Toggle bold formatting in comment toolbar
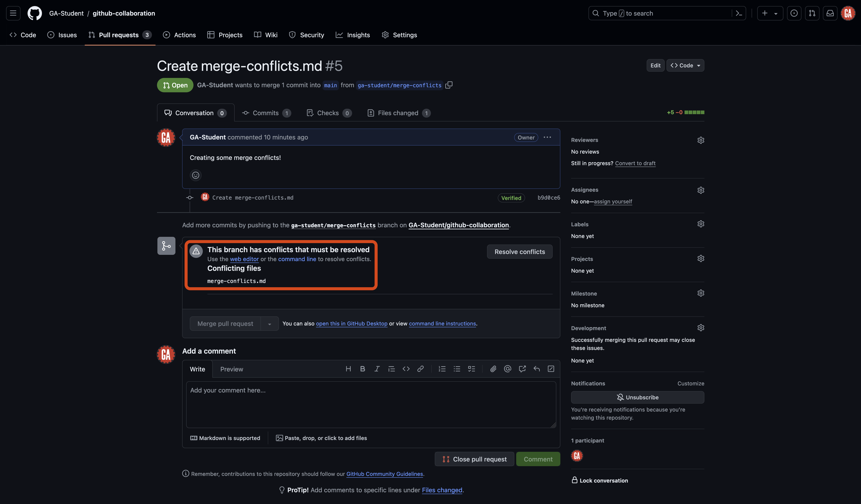This screenshot has width=861, height=504. tap(362, 369)
